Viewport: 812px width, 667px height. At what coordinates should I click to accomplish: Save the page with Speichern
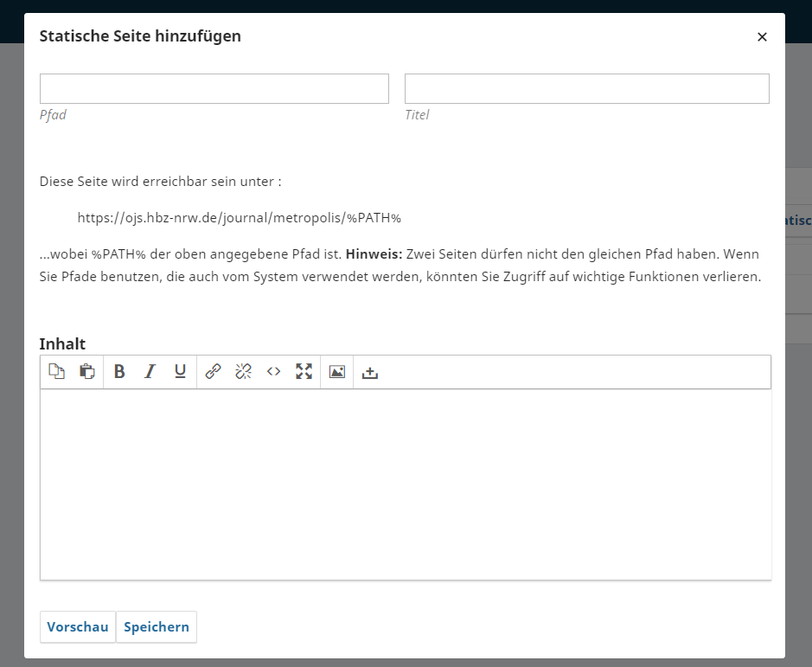(x=157, y=627)
